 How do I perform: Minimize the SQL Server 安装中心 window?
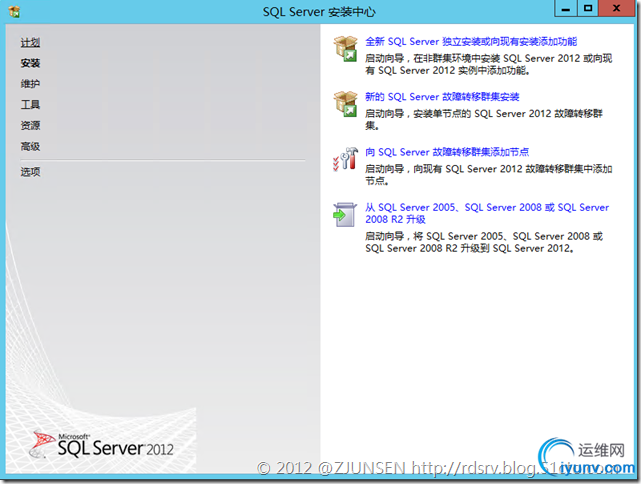(x=566, y=9)
